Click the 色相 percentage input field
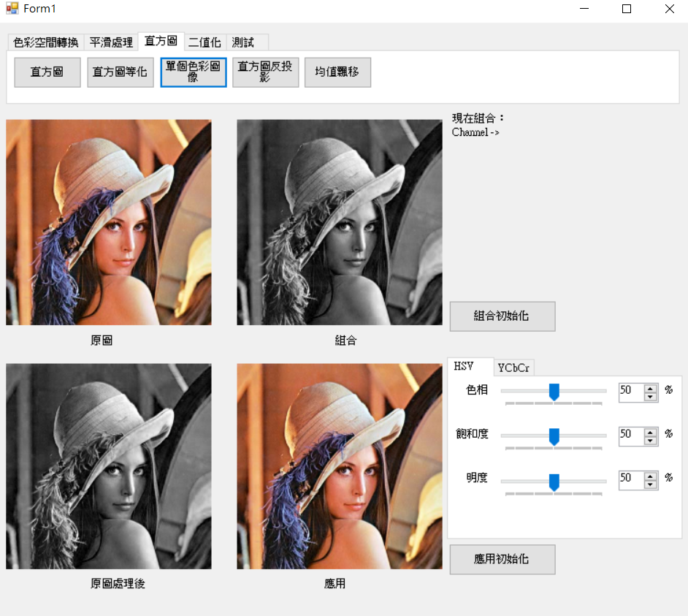The height and width of the screenshot is (616, 688). pyautogui.click(x=632, y=392)
